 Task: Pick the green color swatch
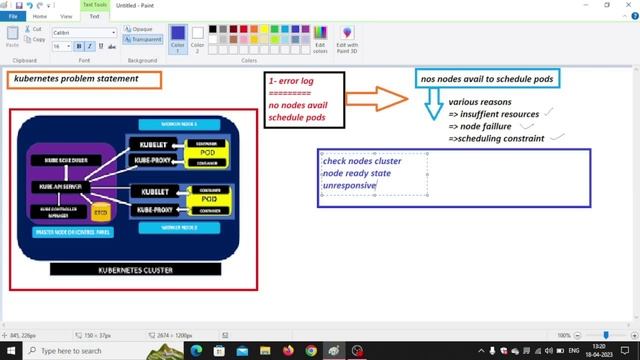click(275, 29)
